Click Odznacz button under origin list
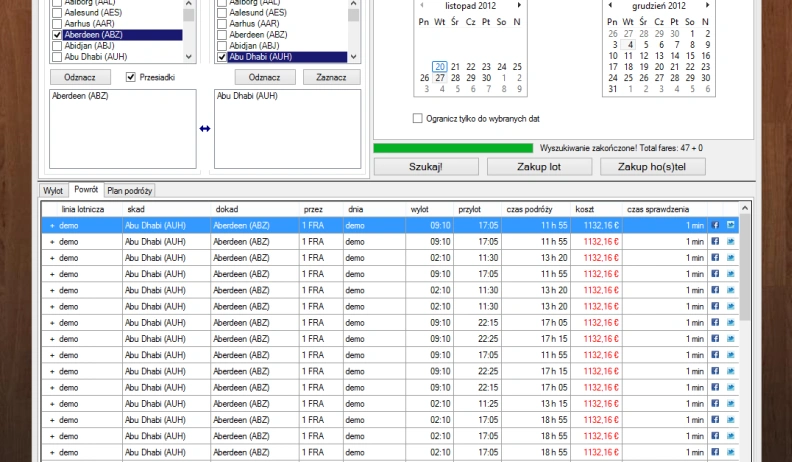This screenshot has width=792, height=462. point(80,77)
